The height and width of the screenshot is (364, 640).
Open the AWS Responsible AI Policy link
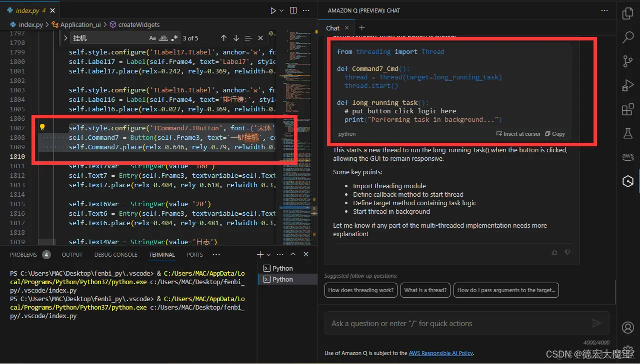point(441,353)
